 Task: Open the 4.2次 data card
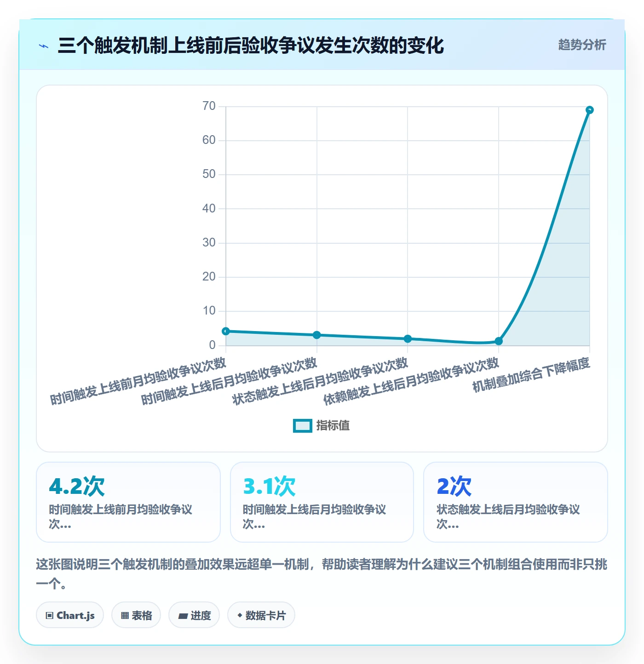click(x=128, y=502)
